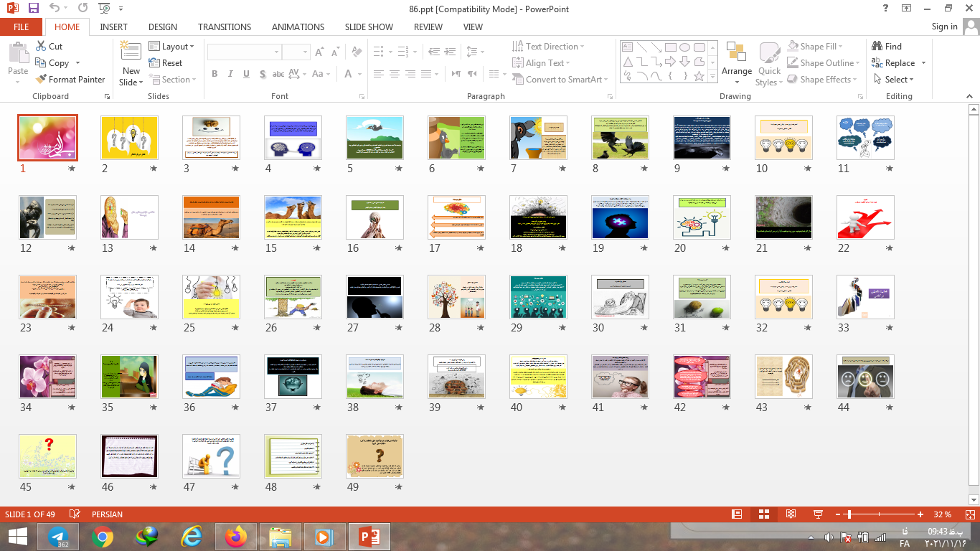
Task: Open the FILE menu tab
Action: tap(22, 27)
